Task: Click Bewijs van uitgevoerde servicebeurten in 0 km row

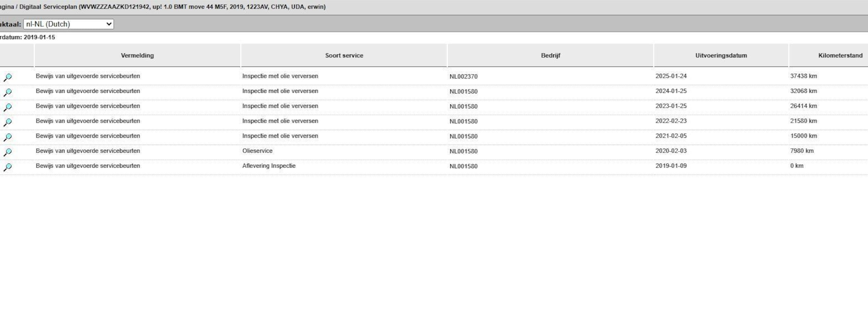Action: [x=88, y=166]
